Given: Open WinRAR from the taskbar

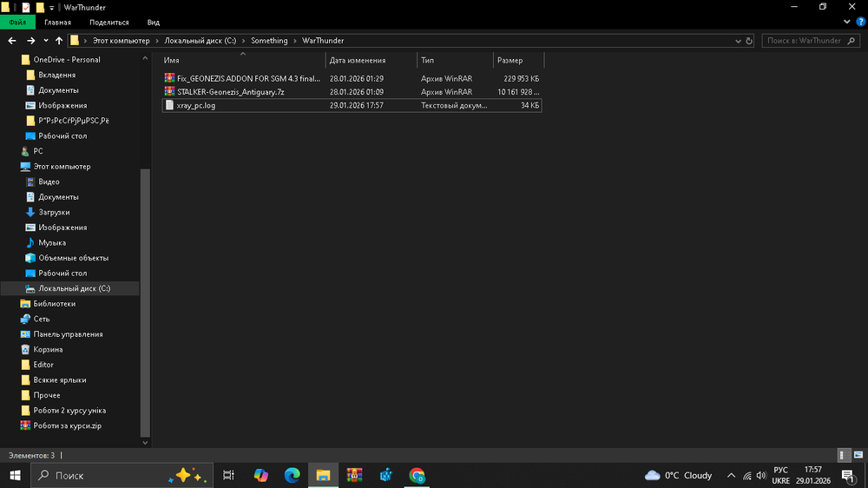Looking at the screenshot, I should (x=354, y=475).
